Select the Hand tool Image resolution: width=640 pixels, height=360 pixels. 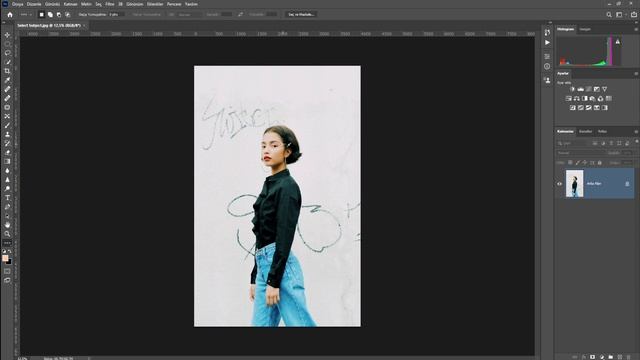(x=7, y=225)
